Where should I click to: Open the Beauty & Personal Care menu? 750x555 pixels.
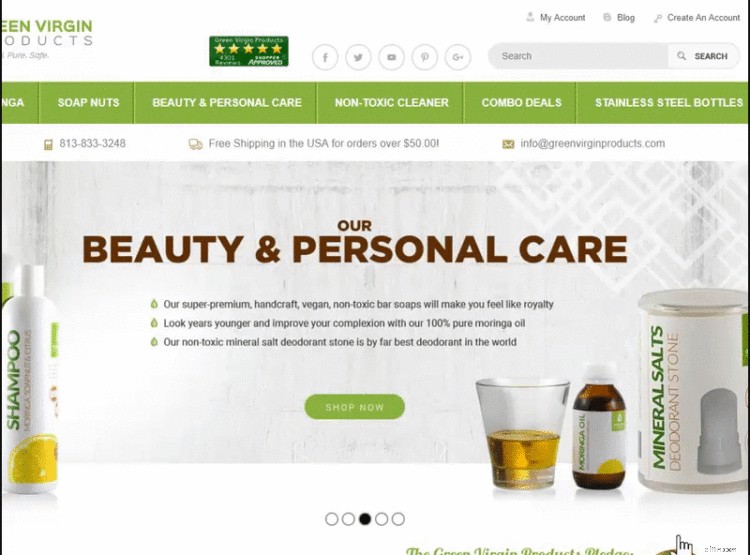227,103
